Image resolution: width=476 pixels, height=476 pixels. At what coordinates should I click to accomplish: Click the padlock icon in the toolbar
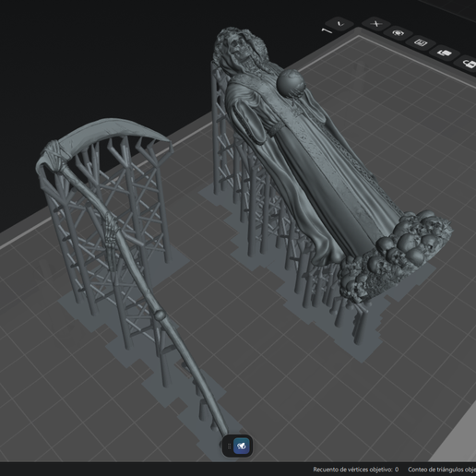(x=468, y=64)
